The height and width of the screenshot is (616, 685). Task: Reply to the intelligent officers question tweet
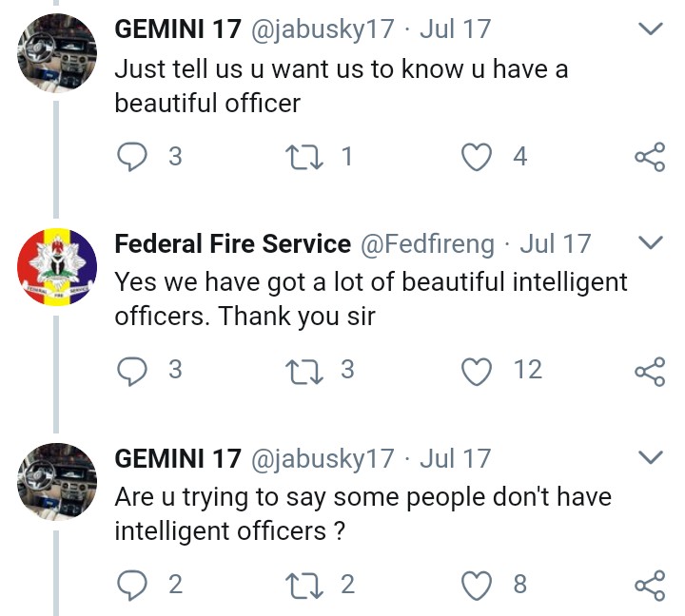pyautogui.click(x=131, y=585)
